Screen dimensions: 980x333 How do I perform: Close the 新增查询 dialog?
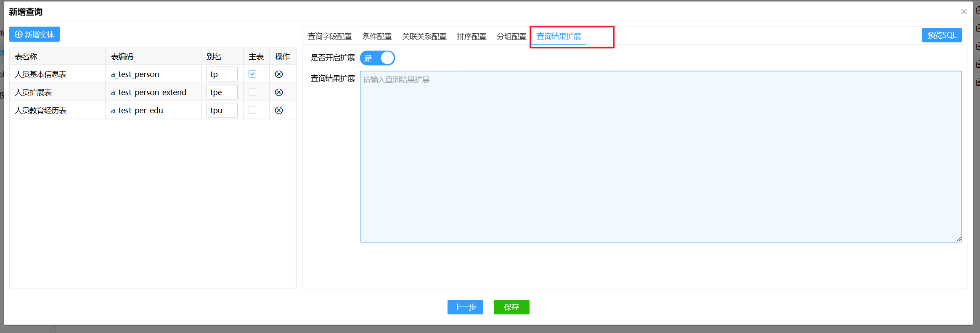[964, 12]
